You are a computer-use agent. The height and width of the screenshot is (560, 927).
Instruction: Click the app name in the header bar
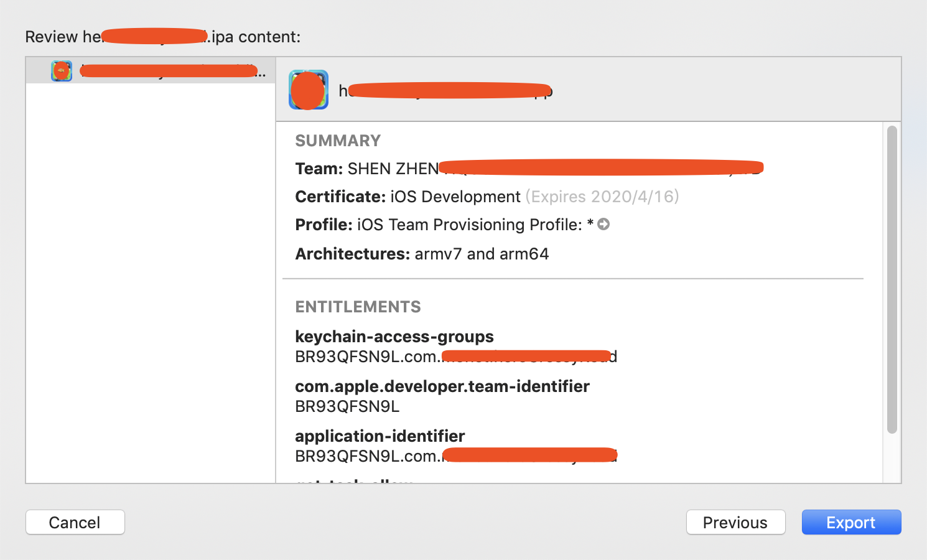(x=445, y=91)
